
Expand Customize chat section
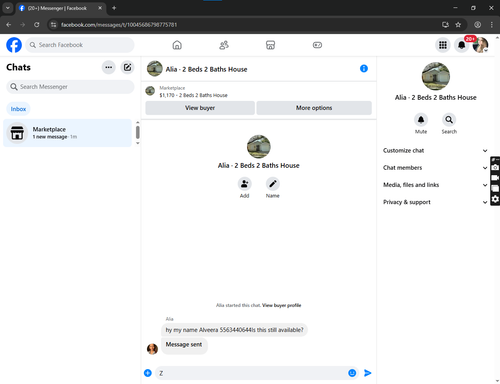coord(435,151)
